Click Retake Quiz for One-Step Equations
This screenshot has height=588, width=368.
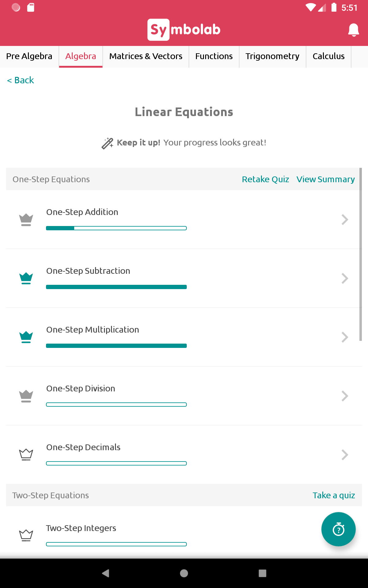coord(266,179)
